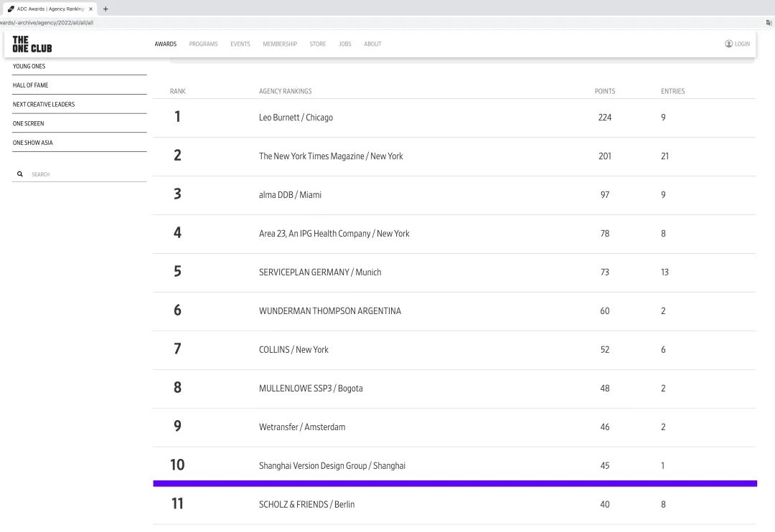
Task: Click the login user icon
Action: click(728, 44)
